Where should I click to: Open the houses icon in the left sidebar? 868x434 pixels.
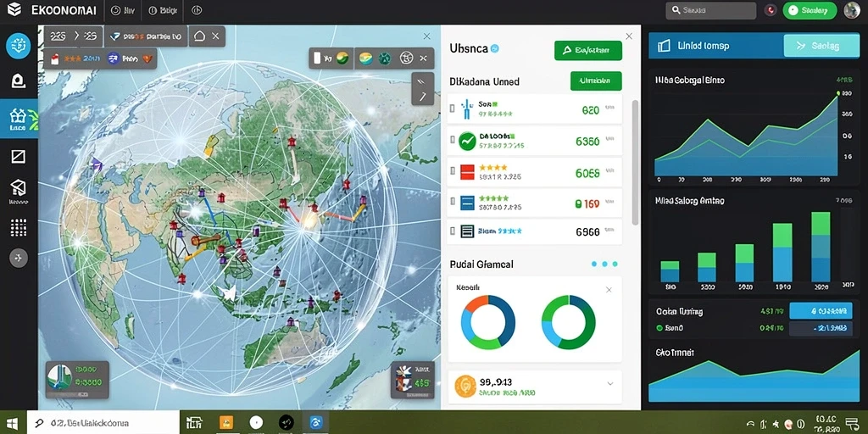coord(19,118)
